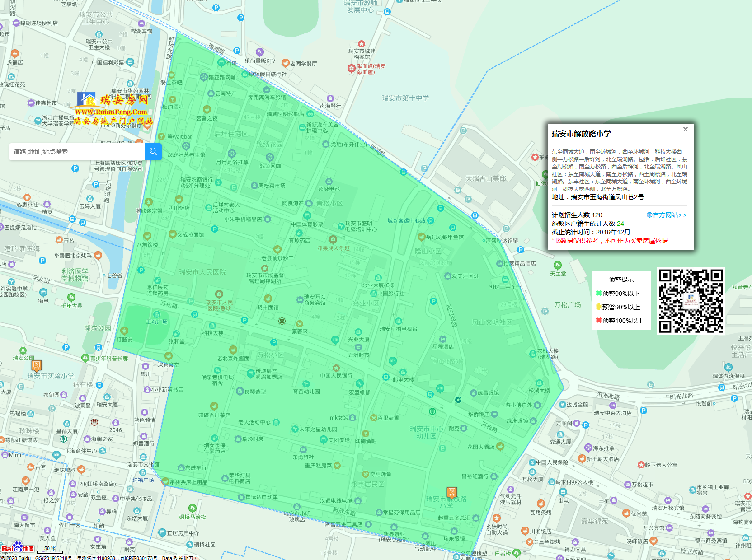Image resolution: width=752 pixels, height=560 pixels.
Task: Click the green 天主堂 landmark icon
Action: pyautogui.click(x=558, y=265)
